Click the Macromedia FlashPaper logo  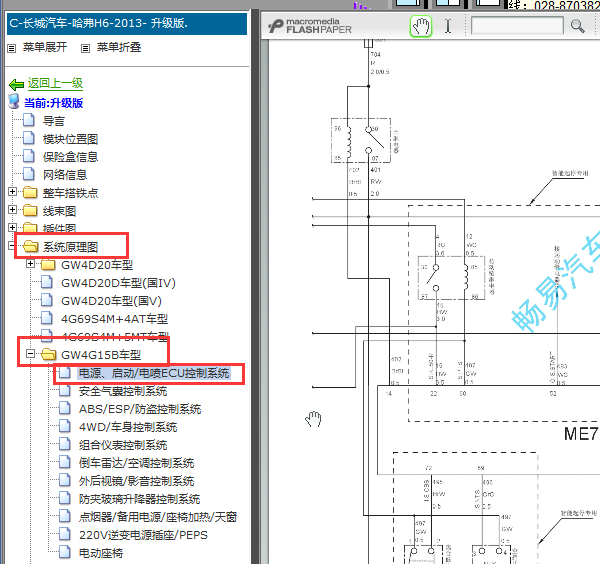coord(309,26)
